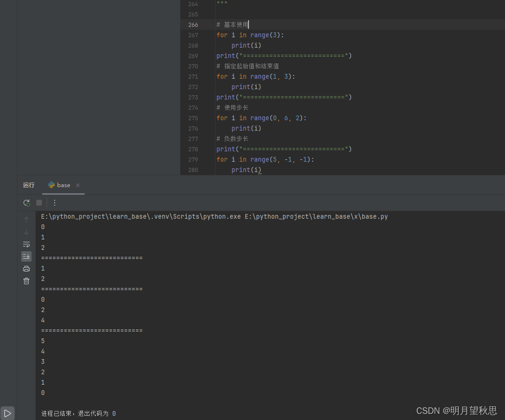Click the output value 3 in console
This screenshot has width=505, height=420.
tap(43, 362)
